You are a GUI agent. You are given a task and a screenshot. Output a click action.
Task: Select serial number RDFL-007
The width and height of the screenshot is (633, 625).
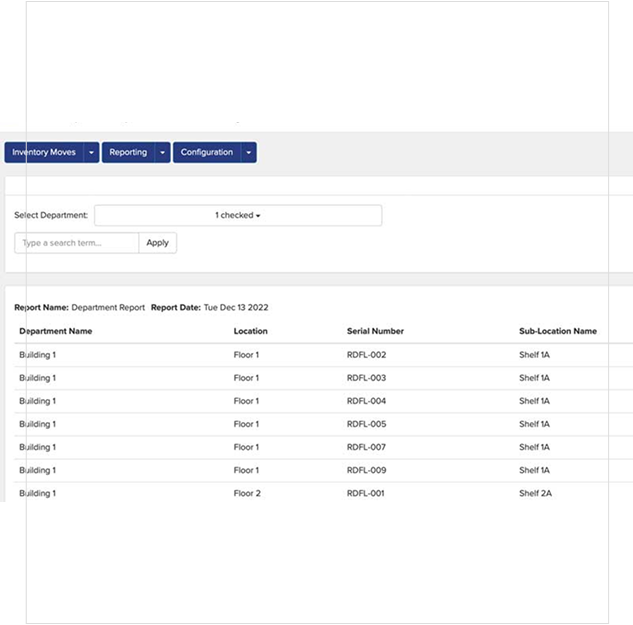tap(367, 447)
